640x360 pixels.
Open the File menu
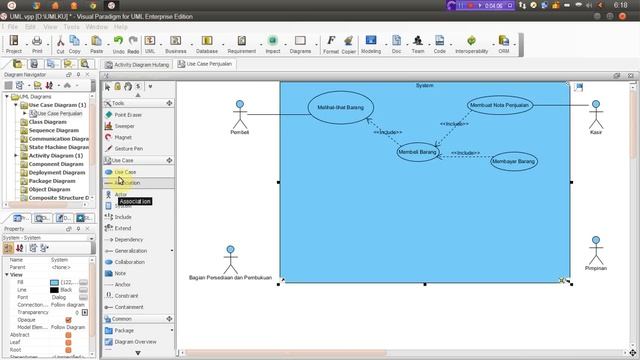[x=13, y=27]
